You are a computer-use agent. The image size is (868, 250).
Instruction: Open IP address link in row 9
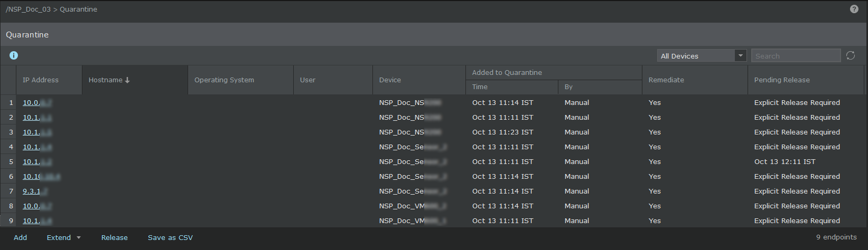tap(37, 221)
